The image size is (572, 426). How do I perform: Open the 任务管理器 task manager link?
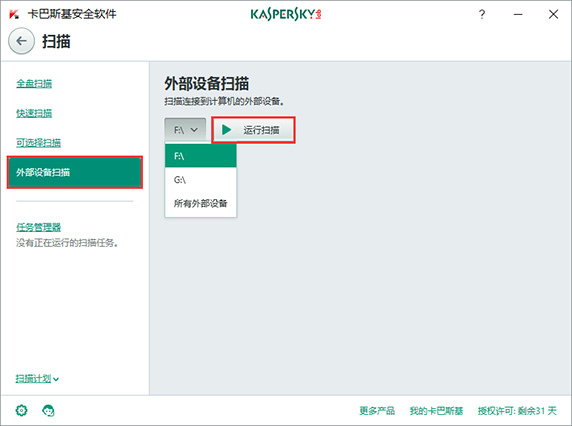(38, 227)
